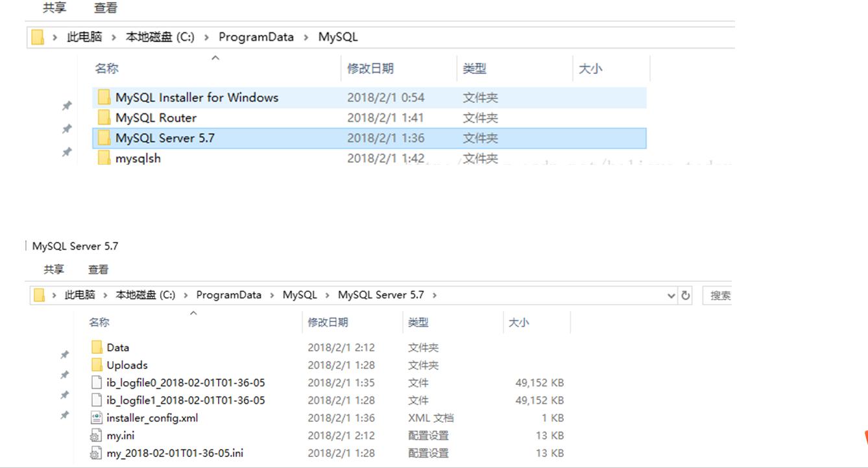Click the XML 文档 type cell

point(431,418)
